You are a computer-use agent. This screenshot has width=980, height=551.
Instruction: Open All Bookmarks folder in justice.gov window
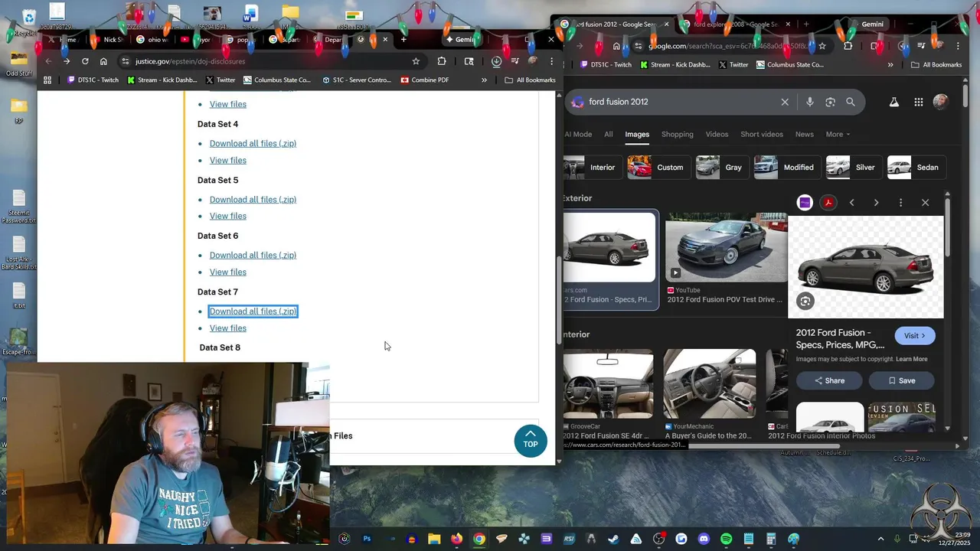point(530,80)
